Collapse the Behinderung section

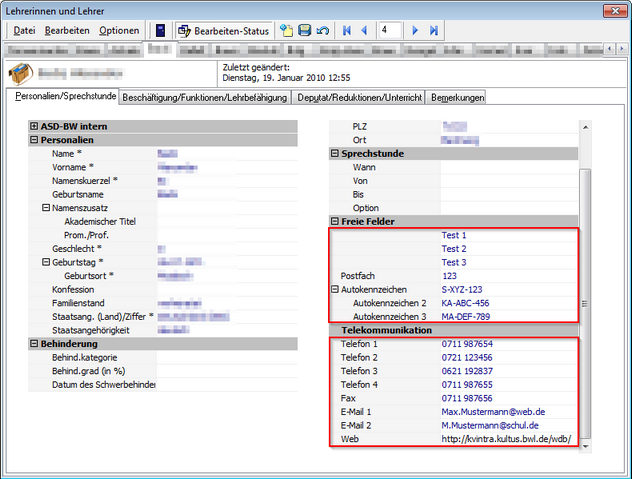tap(34, 343)
